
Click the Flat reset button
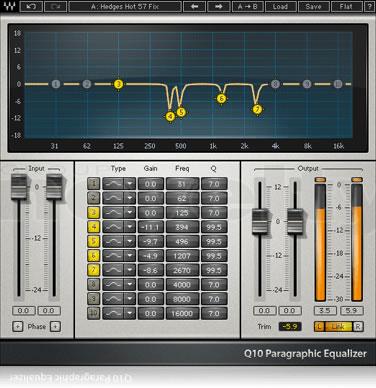click(346, 6)
